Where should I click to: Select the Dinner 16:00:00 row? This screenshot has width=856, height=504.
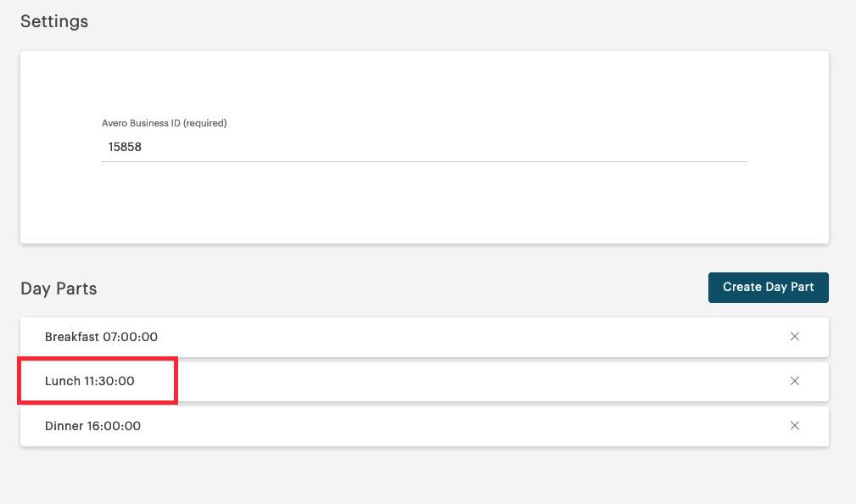[93, 425]
